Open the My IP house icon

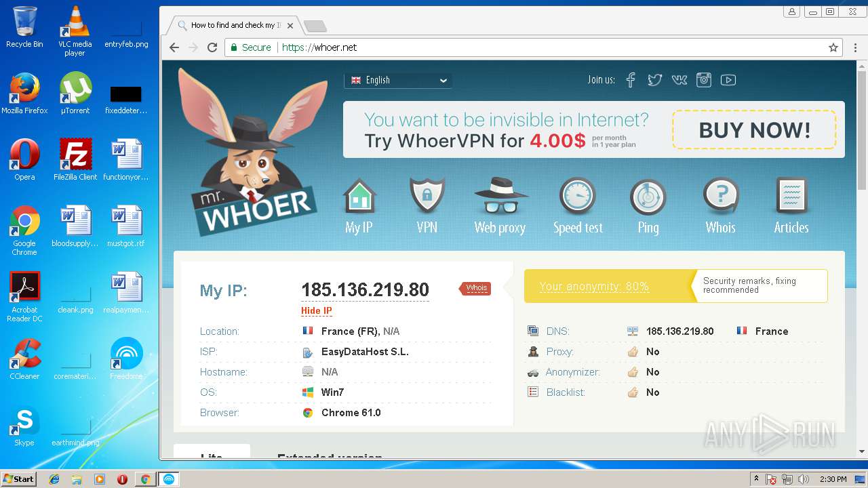[x=359, y=197]
